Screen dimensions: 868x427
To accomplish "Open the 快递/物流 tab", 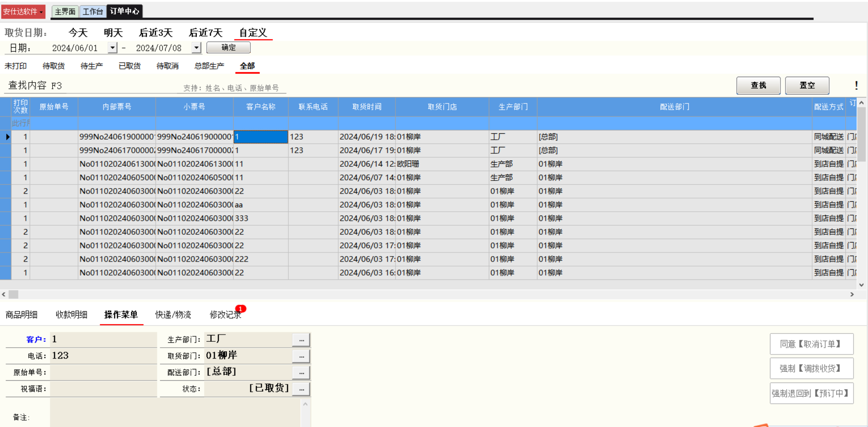I will tap(173, 315).
